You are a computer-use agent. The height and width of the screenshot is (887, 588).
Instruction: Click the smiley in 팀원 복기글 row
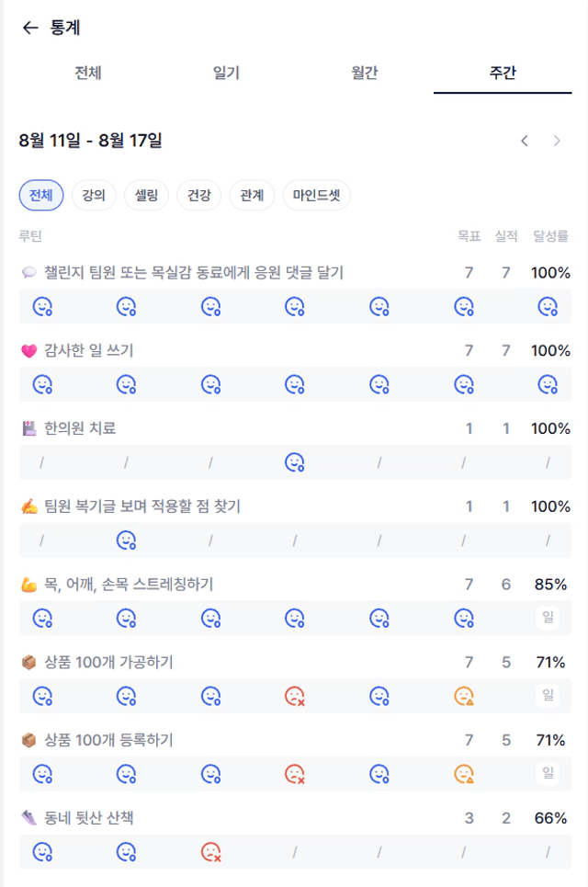[x=126, y=540]
